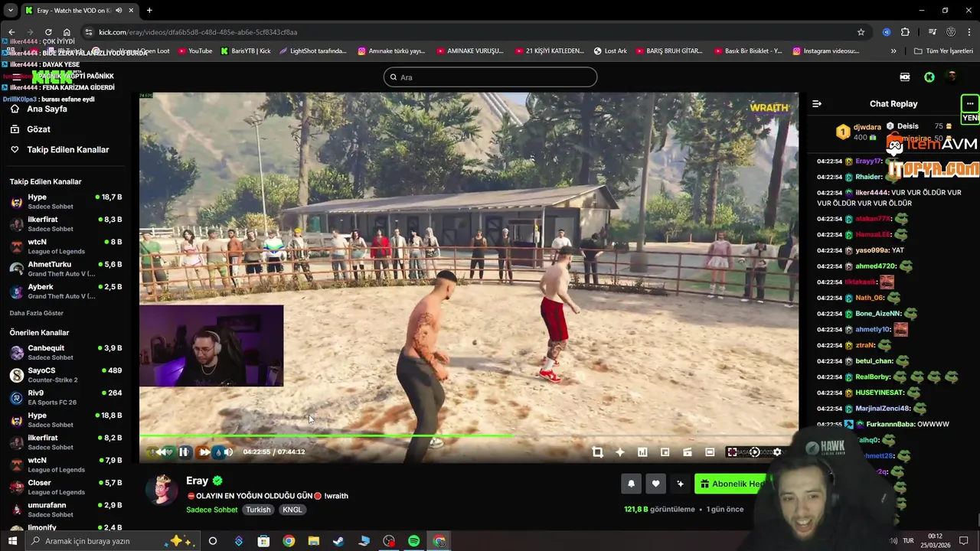Show more bookmarks with the double chevron
This screenshot has width=980, height=551.
(x=893, y=51)
